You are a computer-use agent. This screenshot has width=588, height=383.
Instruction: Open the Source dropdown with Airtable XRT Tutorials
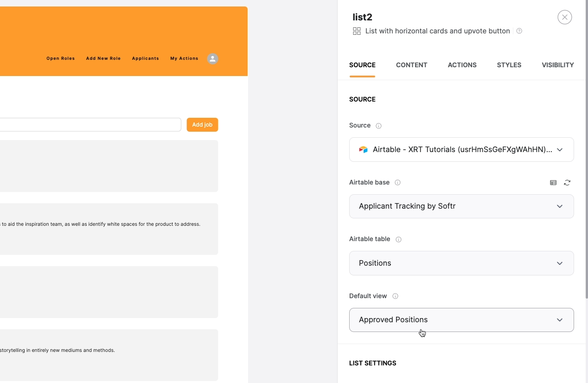[x=461, y=149]
